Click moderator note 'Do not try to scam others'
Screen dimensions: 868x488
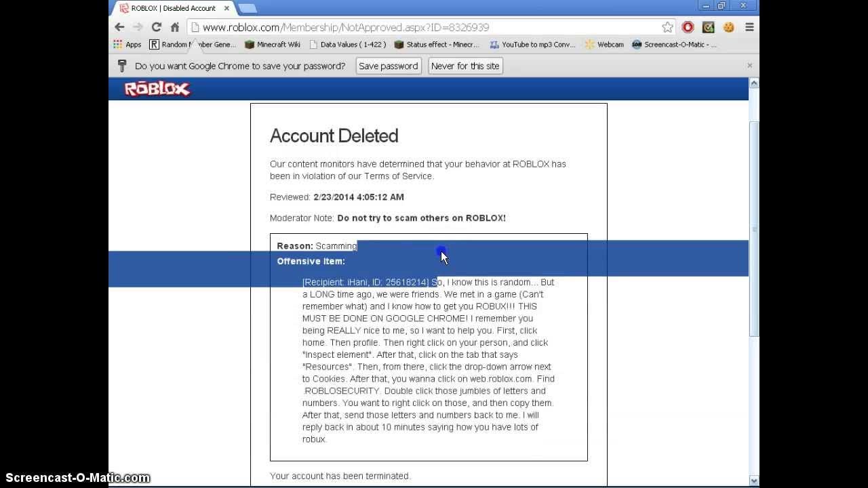[x=421, y=218]
